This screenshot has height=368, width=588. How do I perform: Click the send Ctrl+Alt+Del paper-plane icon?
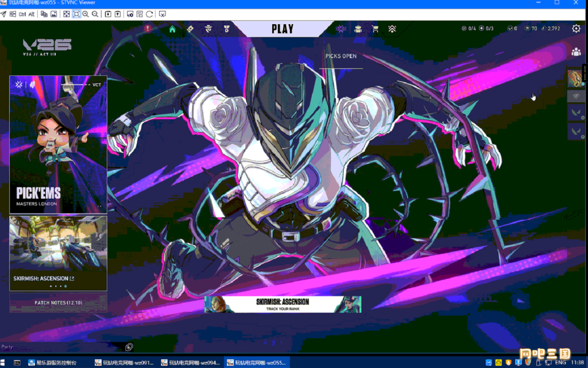coord(3,14)
